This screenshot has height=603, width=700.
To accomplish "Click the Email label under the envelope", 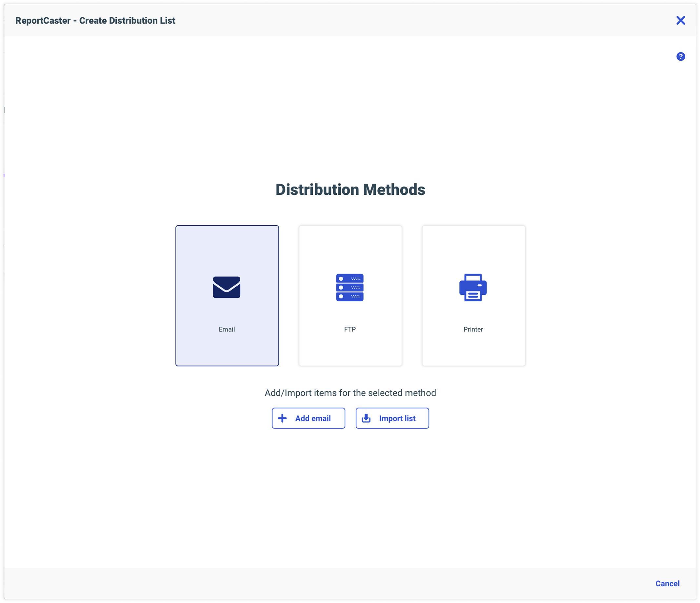I will click(x=226, y=329).
